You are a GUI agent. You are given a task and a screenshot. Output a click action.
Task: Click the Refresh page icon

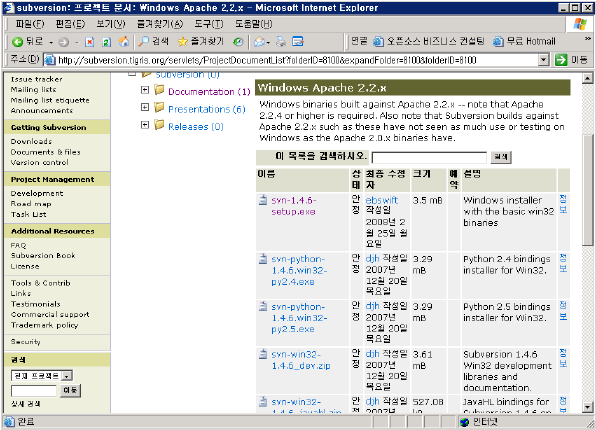coord(106,42)
